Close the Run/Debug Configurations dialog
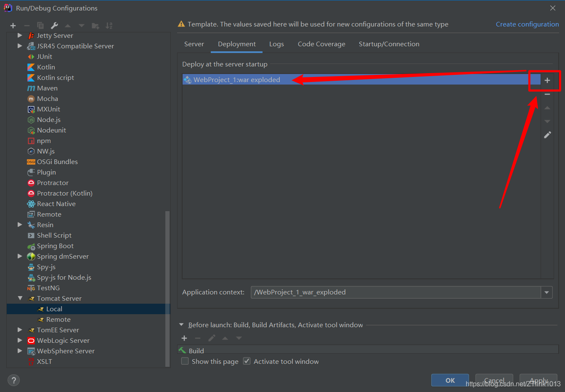The width and height of the screenshot is (565, 392). (553, 8)
